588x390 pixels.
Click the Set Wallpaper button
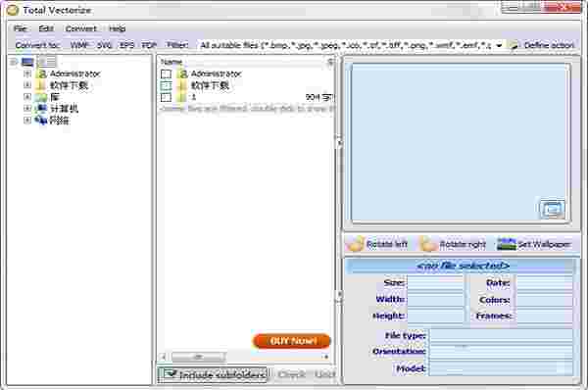(x=534, y=244)
